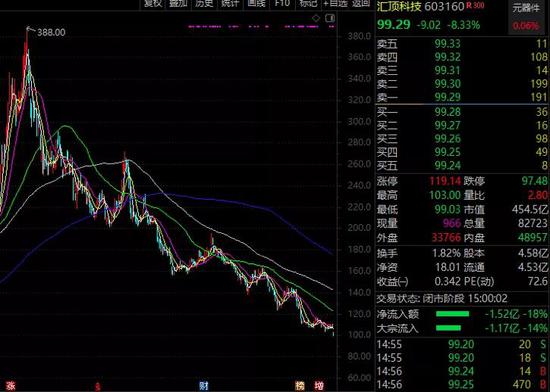Screen dimensions: 550x392
Task: Toggle the side panel icon above chart
Action: click(x=330, y=18)
